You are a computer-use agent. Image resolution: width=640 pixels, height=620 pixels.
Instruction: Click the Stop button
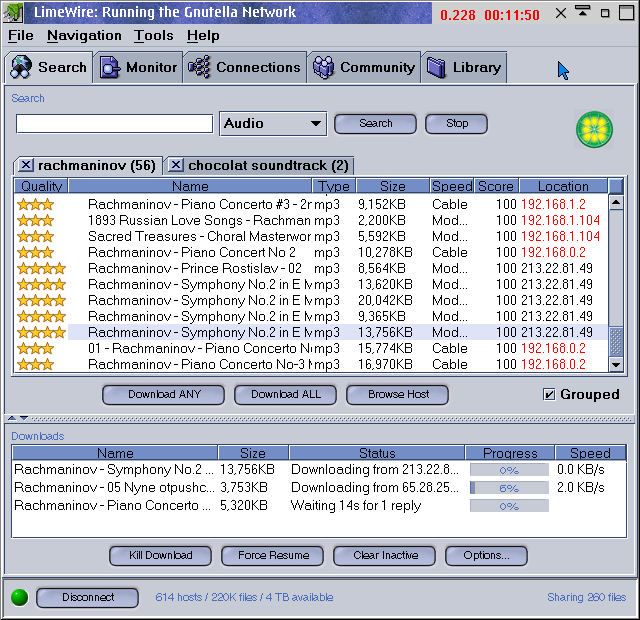tap(456, 123)
